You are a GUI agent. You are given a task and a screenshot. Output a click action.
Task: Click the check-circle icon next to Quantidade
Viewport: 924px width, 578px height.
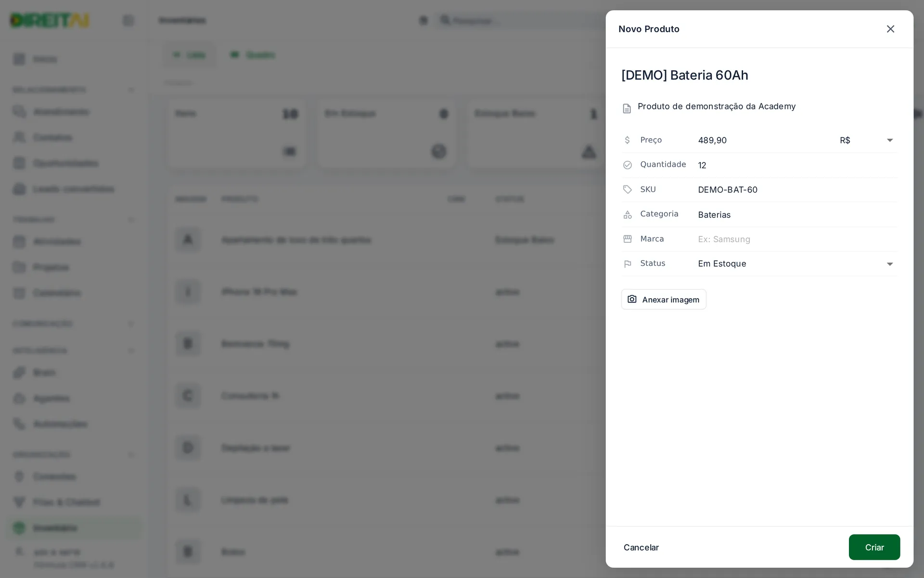pyautogui.click(x=627, y=165)
